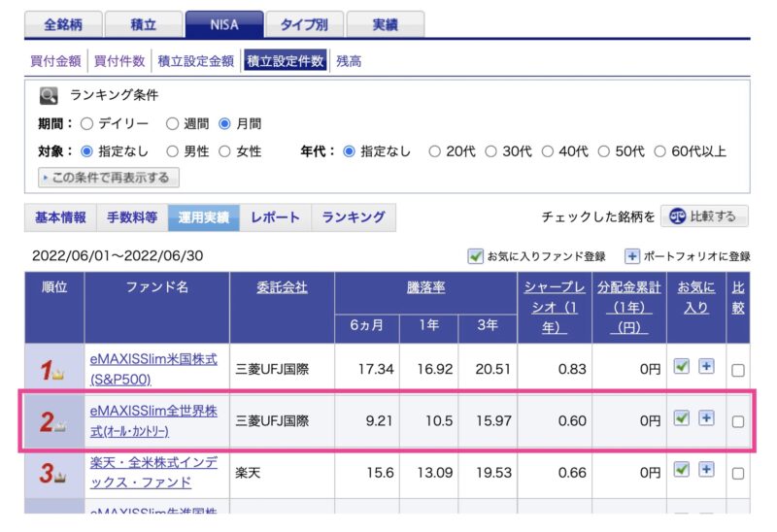Click この条件で再表示する button
This screenshot has height=532, width=777.
(x=109, y=178)
